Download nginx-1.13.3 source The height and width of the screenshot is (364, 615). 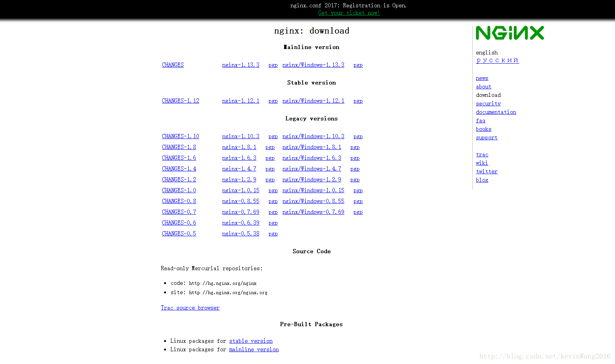coord(241,65)
